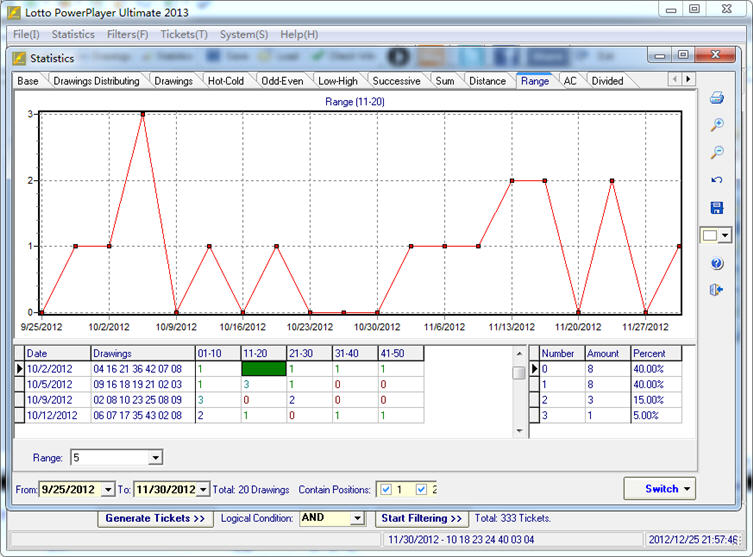Open the Filters menu

tap(127, 35)
